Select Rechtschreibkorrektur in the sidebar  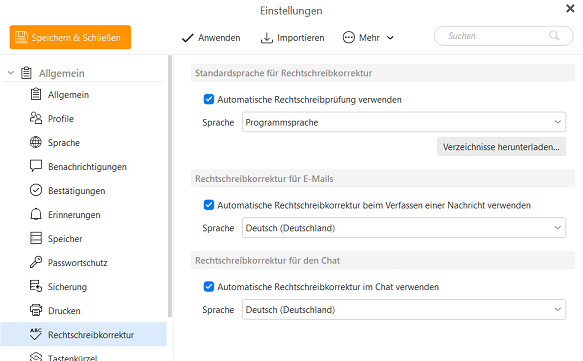click(83, 334)
